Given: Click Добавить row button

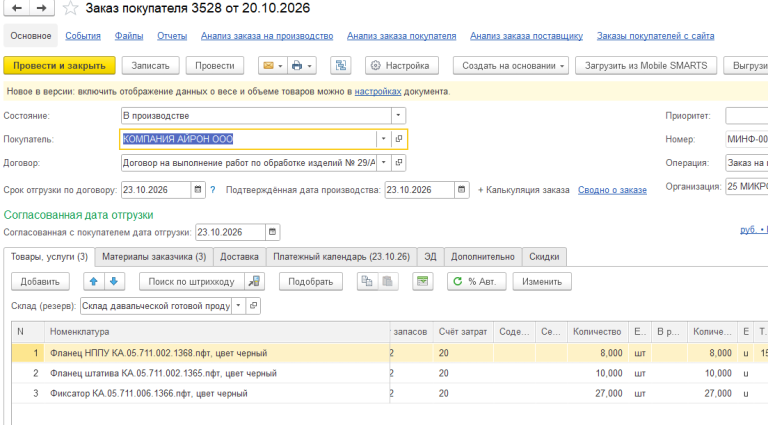Looking at the screenshot, I should [40, 282].
